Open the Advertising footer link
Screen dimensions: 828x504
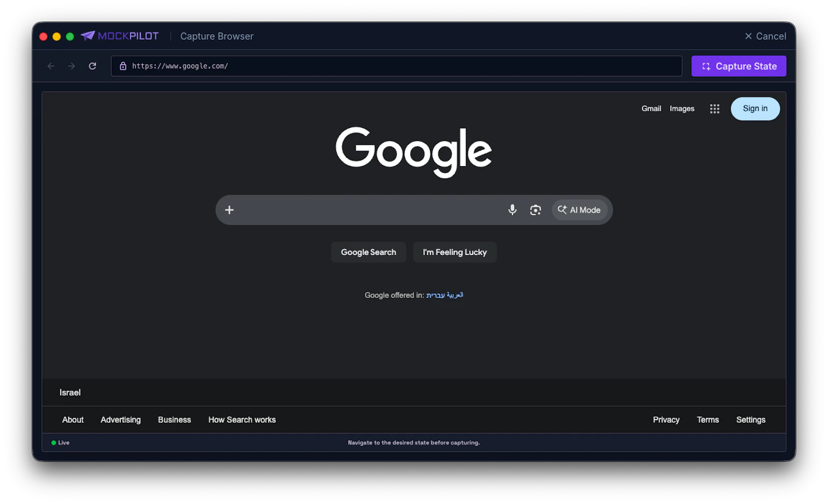(121, 420)
